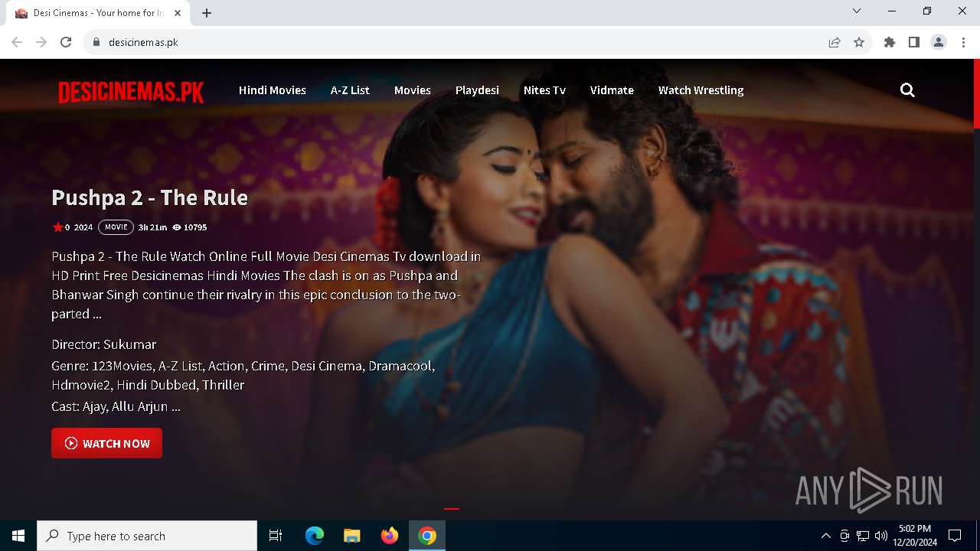Open the extensions puzzle icon
980x551 pixels.
click(x=890, y=42)
